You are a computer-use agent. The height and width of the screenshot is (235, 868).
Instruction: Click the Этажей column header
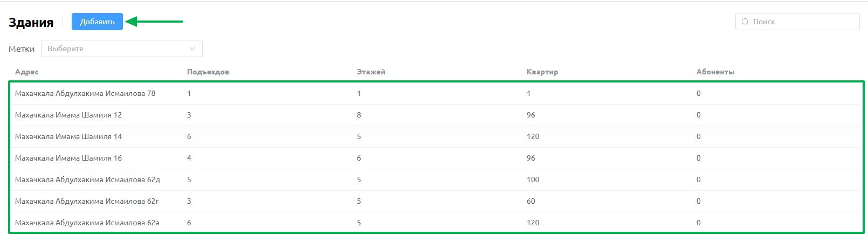(371, 72)
